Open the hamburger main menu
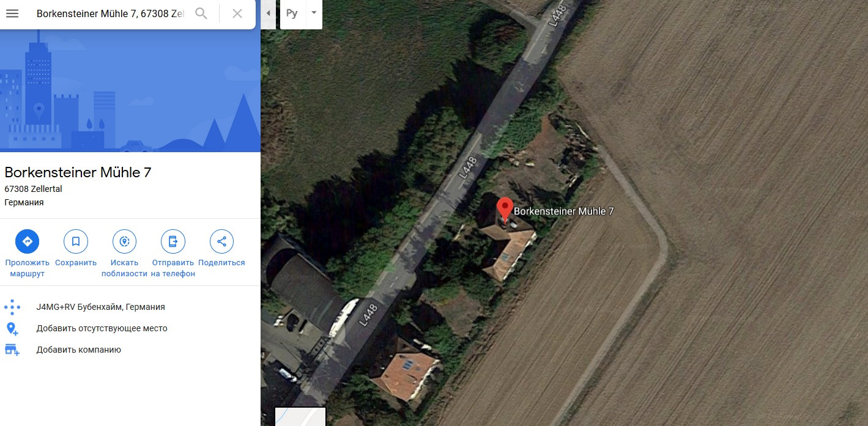The height and width of the screenshot is (426, 868). click(12, 13)
